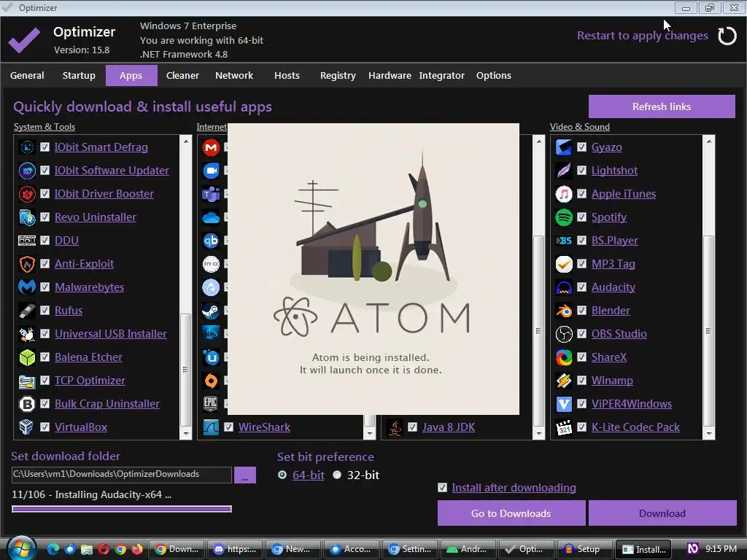Screen dimensions: 747x560
Task: Click the Rufus USB icon
Action: pos(27,311)
